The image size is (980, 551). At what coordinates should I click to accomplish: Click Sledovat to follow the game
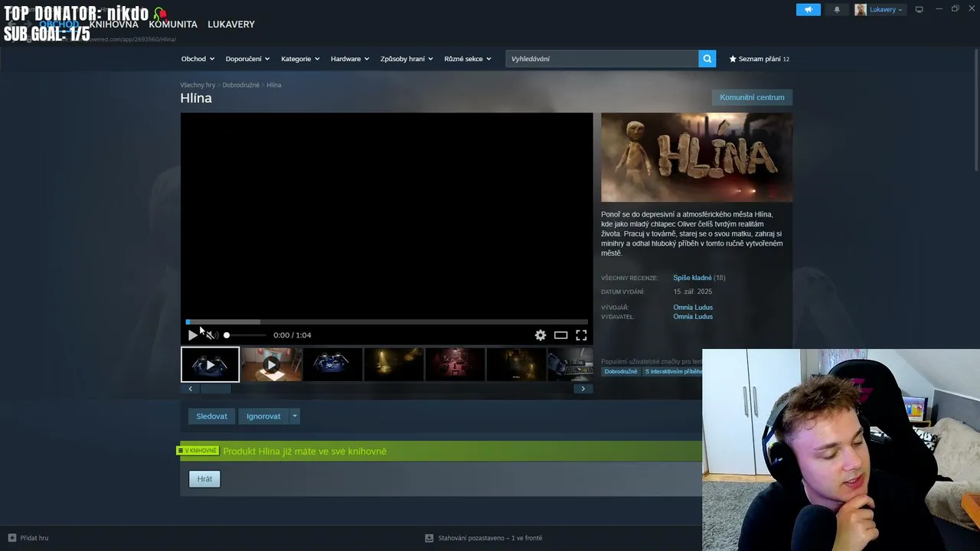click(x=211, y=416)
